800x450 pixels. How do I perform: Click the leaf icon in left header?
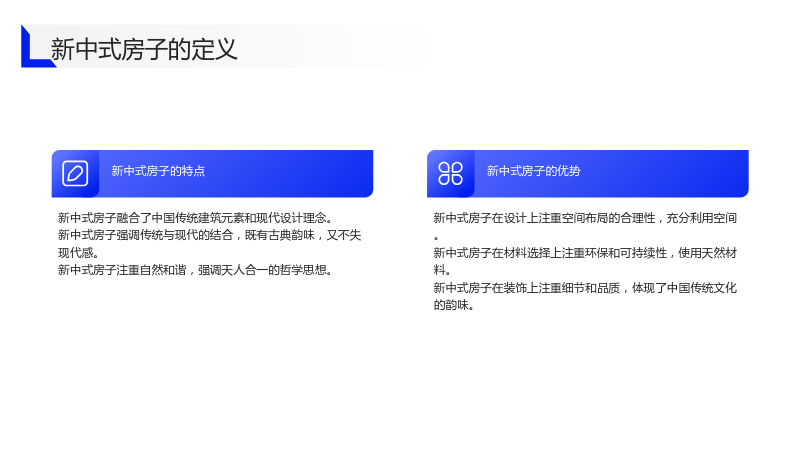click(75, 173)
